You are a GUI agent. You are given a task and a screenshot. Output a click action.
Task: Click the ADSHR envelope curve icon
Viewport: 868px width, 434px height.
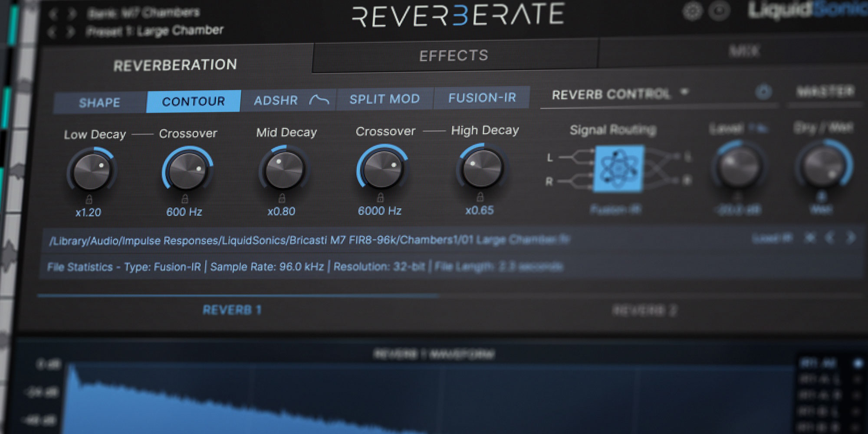point(319,100)
